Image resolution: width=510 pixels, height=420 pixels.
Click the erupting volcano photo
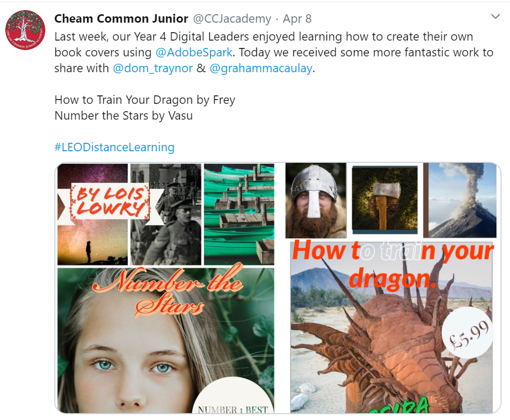[x=462, y=200]
